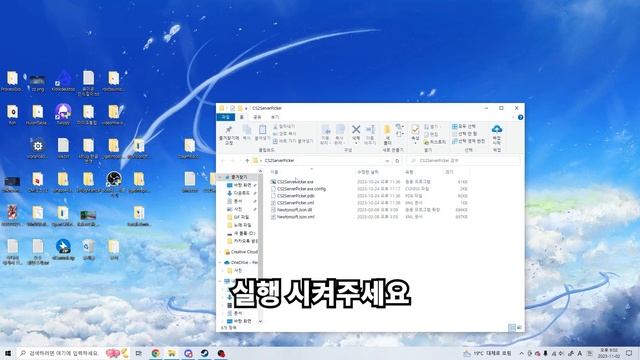Open the 복사 위치 (Copy to) dropdown
The height and width of the screenshot is (360, 640).
point(340,135)
